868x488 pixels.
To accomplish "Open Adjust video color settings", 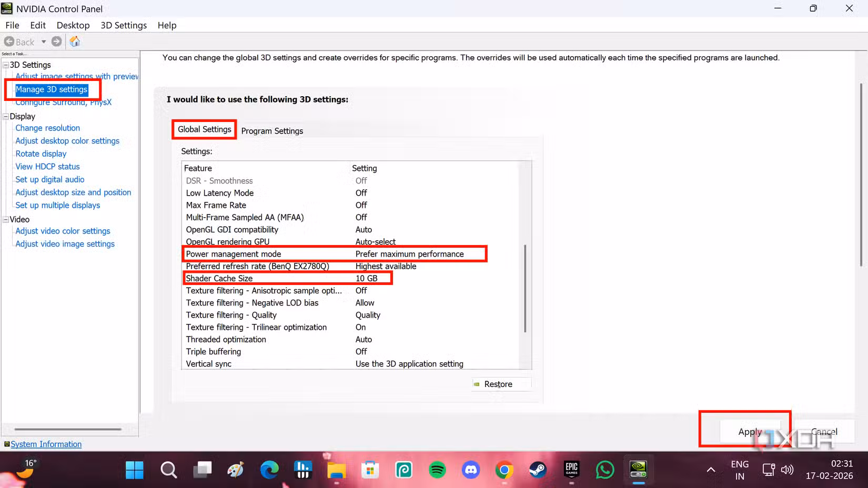I will [63, 231].
